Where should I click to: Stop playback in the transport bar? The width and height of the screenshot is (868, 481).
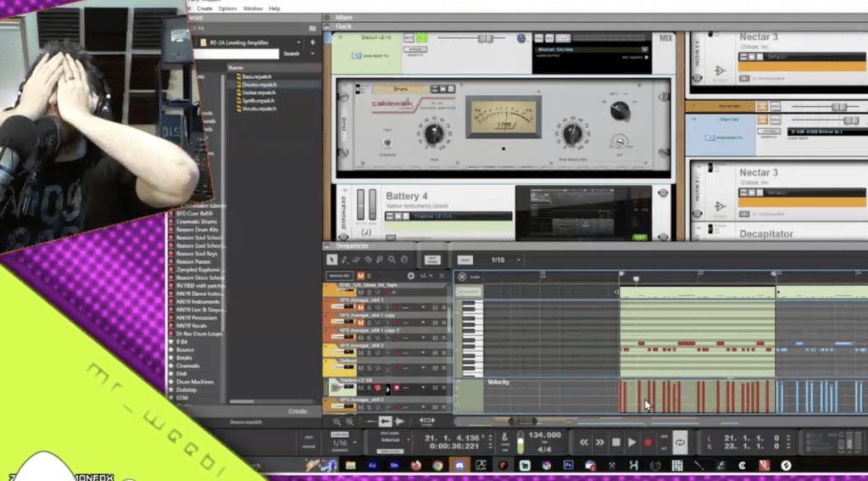(615, 442)
